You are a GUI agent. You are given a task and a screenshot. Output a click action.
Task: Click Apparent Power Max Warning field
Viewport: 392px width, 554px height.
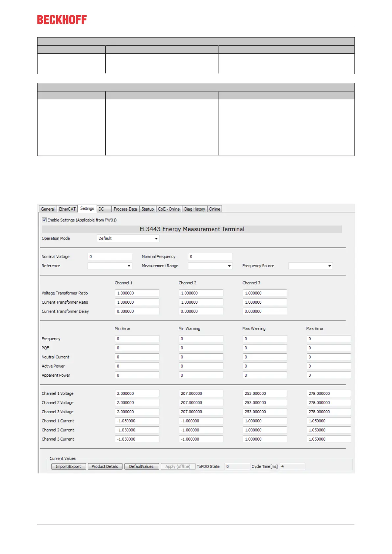pyautogui.click(x=265, y=375)
